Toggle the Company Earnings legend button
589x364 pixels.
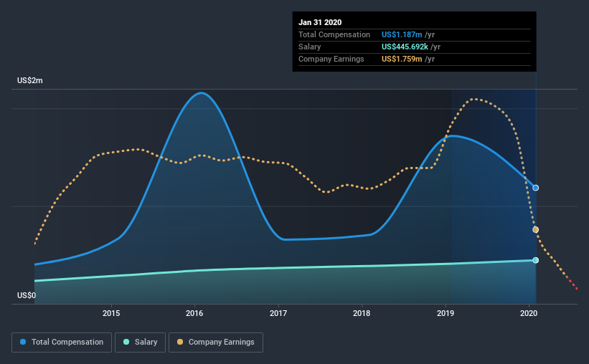[216, 343]
